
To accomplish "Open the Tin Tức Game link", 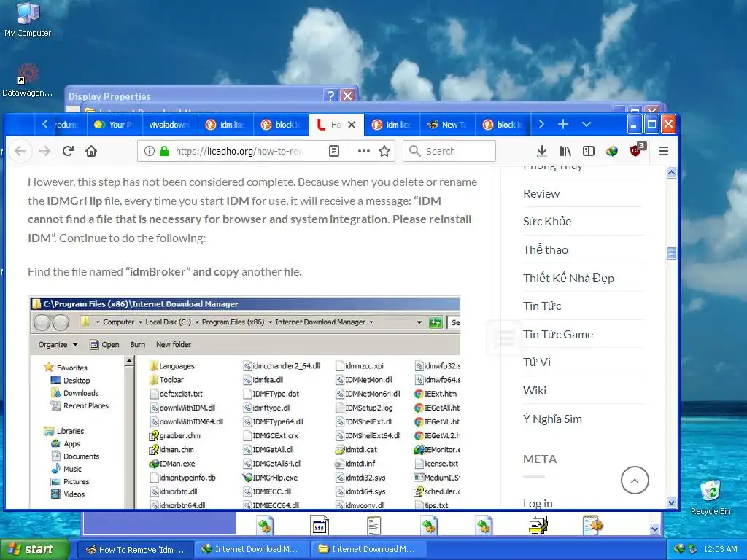I will [x=558, y=334].
